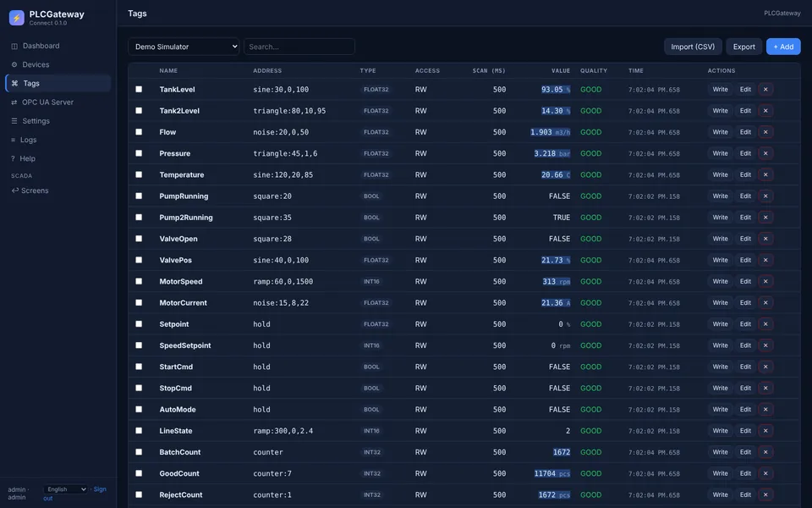Edit the LineState tag
Image resolution: width=812 pixels, height=508 pixels.
point(745,430)
